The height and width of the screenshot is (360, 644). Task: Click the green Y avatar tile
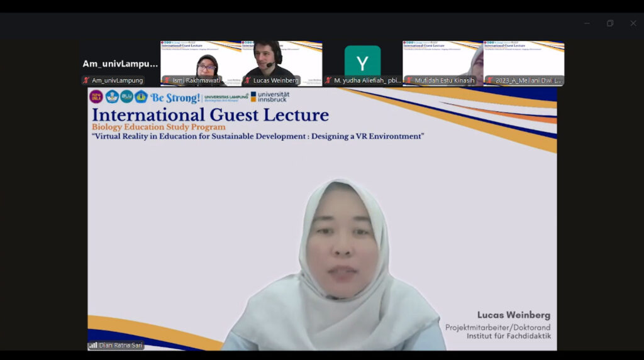tap(362, 62)
